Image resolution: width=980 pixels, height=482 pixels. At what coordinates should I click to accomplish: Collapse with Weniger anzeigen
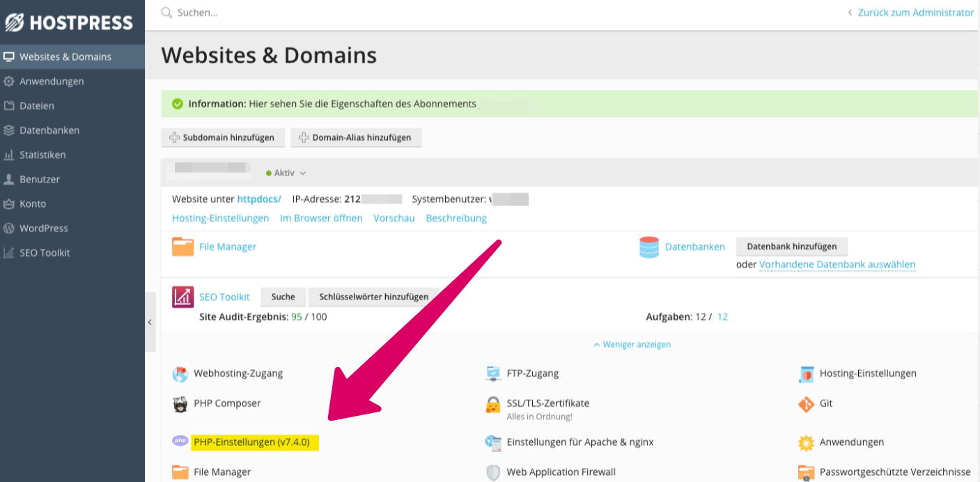(632, 344)
